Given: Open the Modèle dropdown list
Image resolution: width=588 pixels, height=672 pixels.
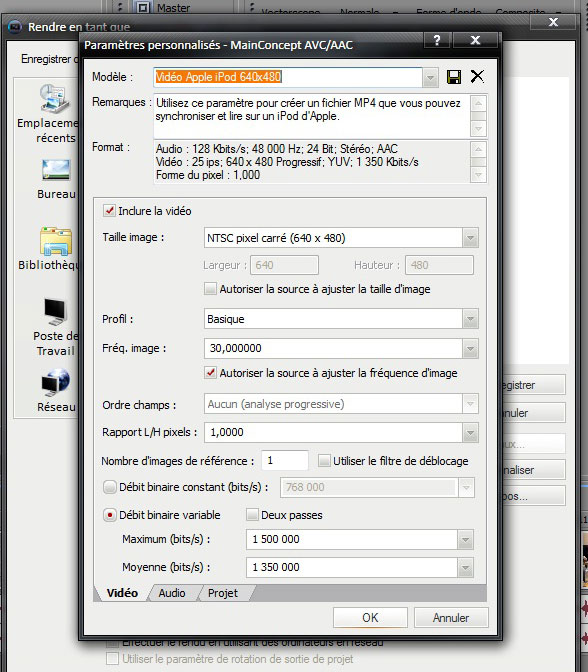Looking at the screenshot, I should pyautogui.click(x=430, y=78).
